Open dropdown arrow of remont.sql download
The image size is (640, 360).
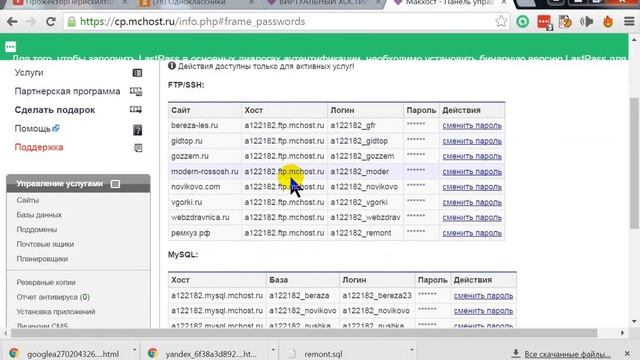point(411,350)
